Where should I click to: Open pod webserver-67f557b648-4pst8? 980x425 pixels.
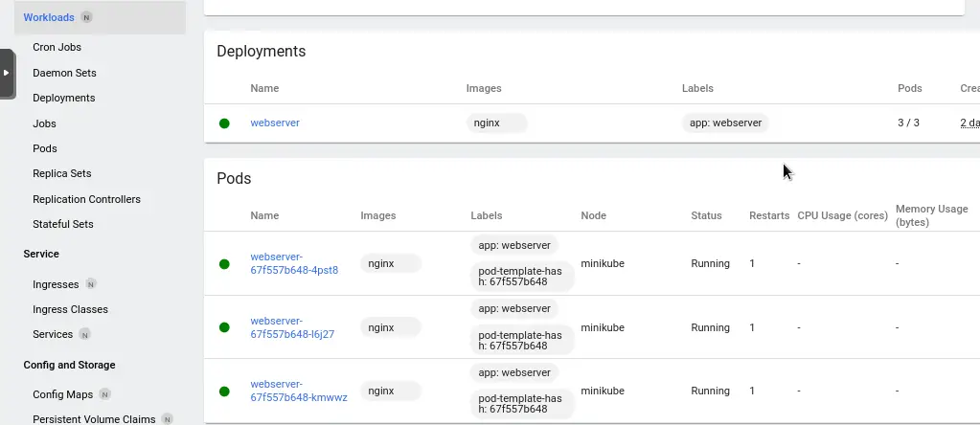[294, 263]
